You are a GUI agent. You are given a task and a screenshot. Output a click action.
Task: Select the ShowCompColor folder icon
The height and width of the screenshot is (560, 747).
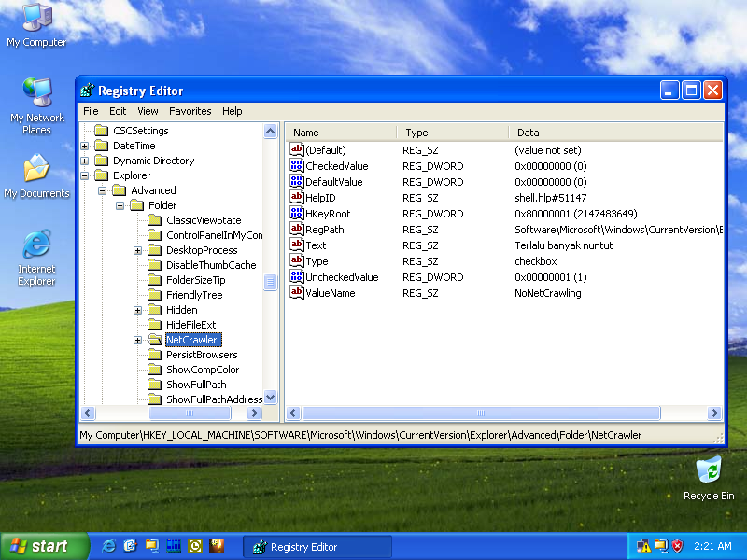click(x=154, y=370)
